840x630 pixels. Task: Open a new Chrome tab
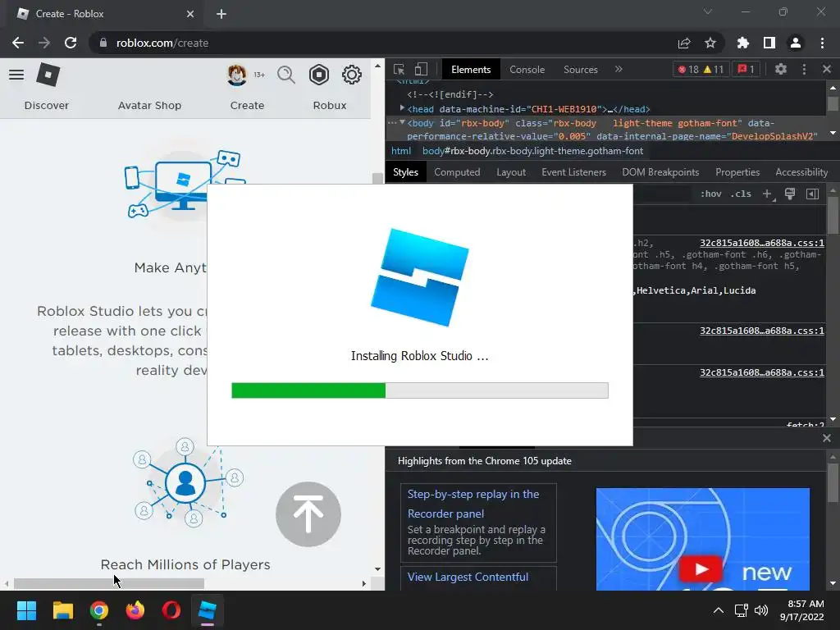[x=221, y=14]
